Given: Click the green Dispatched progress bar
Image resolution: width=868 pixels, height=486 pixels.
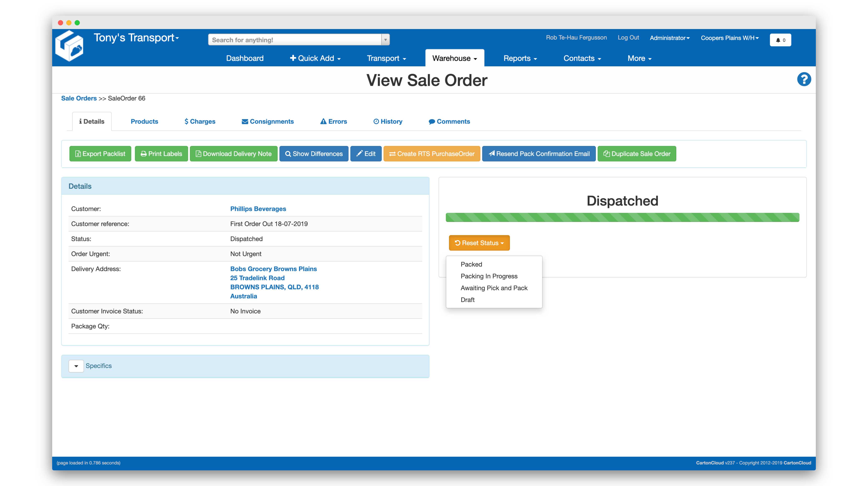Looking at the screenshot, I should (x=622, y=218).
